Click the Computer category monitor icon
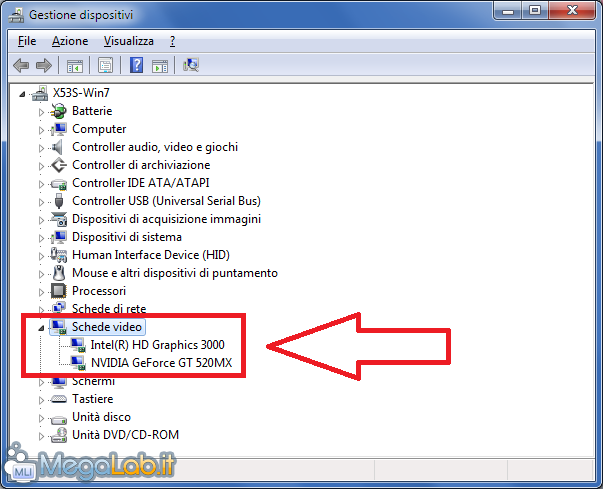Screen dimensions: 603x489 (x=59, y=129)
